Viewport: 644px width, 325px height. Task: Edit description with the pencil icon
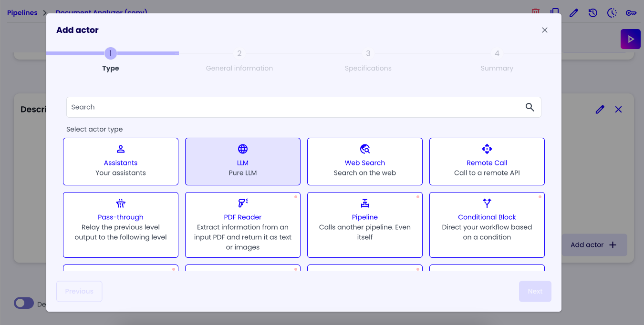tap(600, 110)
